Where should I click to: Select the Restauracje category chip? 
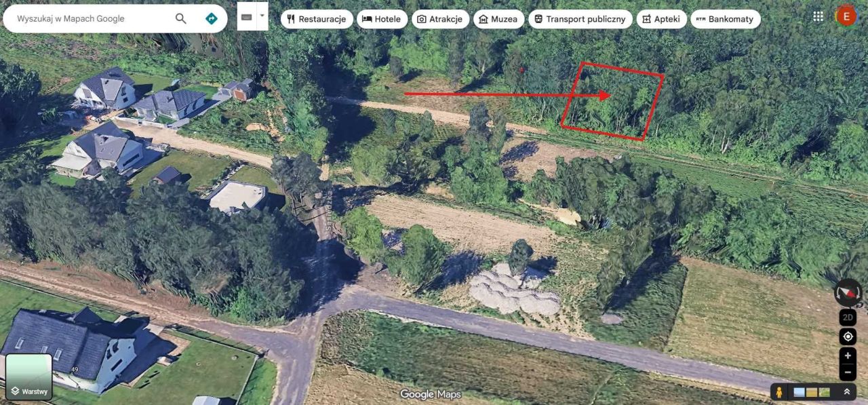[317, 19]
